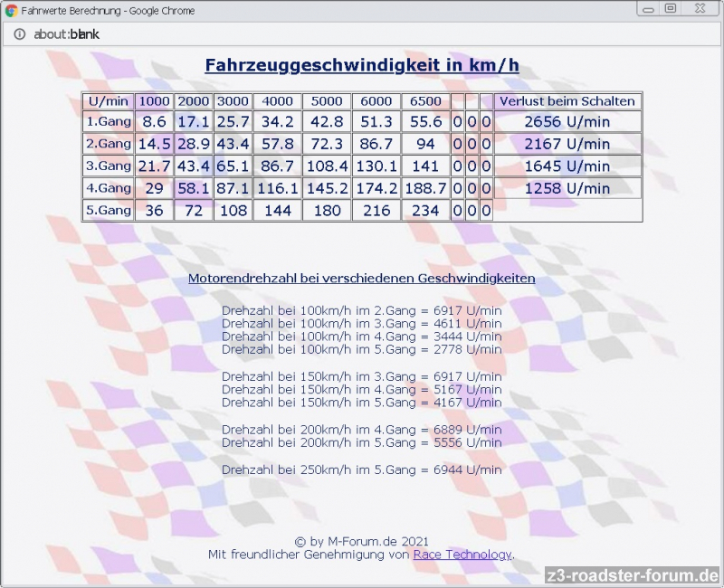Viewport: 724px width, 588px height.
Task: Click the 6500 column header
Action: click(425, 101)
